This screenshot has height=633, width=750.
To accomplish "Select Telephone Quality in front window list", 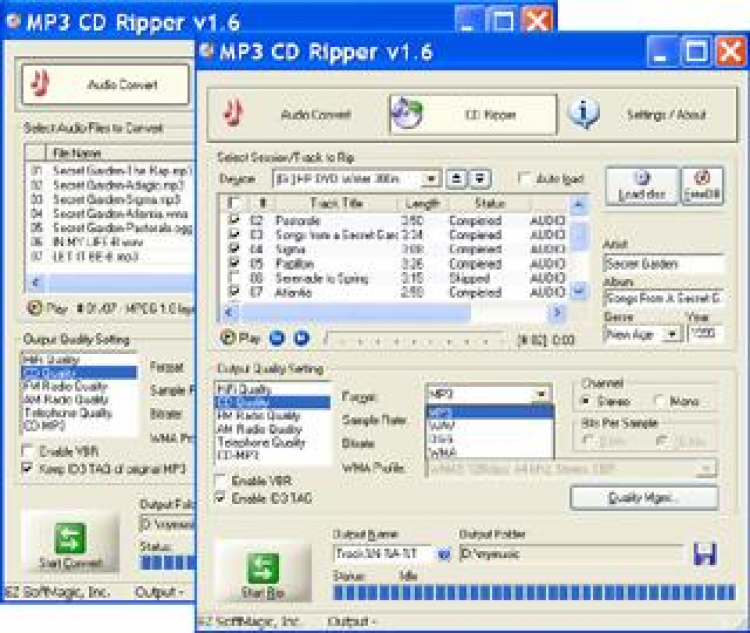I will [273, 442].
